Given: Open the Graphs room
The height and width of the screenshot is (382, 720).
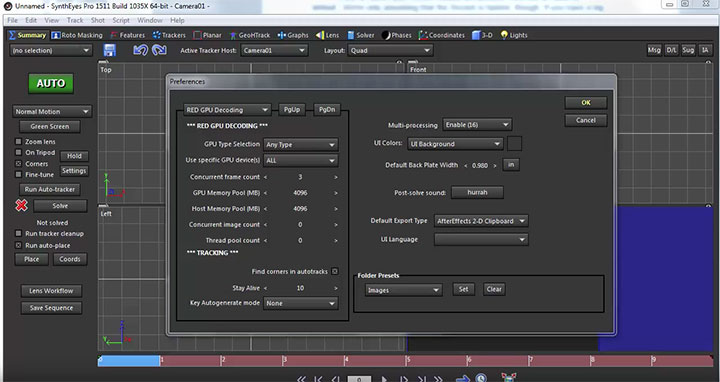Looking at the screenshot, I should (293, 35).
